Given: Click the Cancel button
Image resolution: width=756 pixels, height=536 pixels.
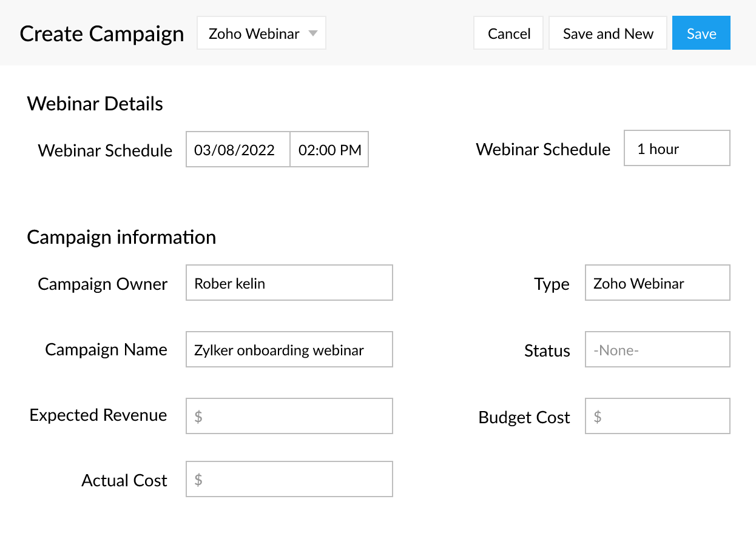Looking at the screenshot, I should click(x=508, y=33).
